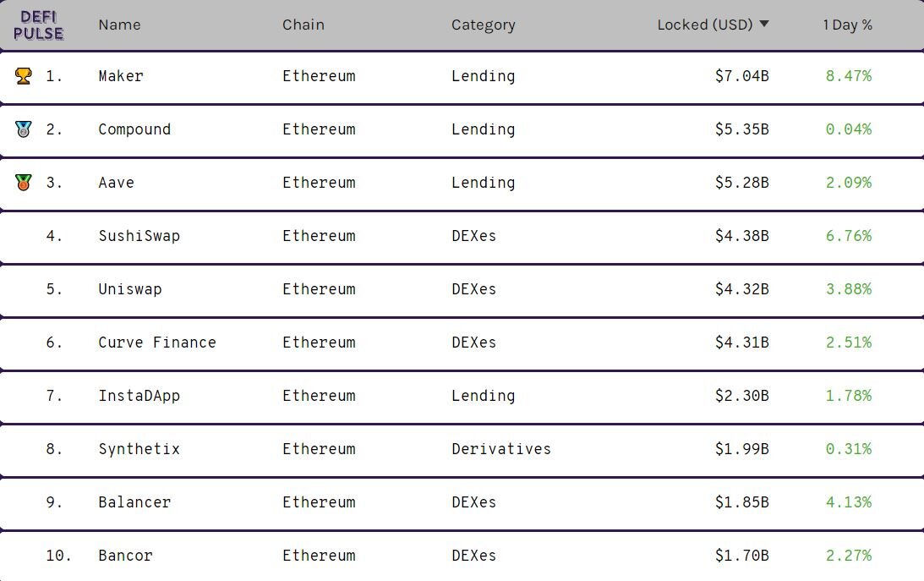924x581 pixels.
Task: Sort by the Category column header
Action: 484,25
